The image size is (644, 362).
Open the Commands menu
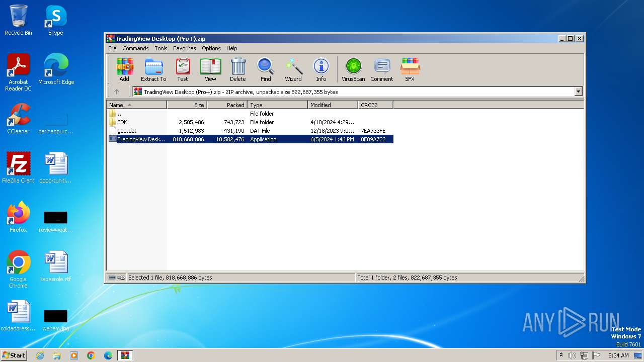pyautogui.click(x=135, y=48)
